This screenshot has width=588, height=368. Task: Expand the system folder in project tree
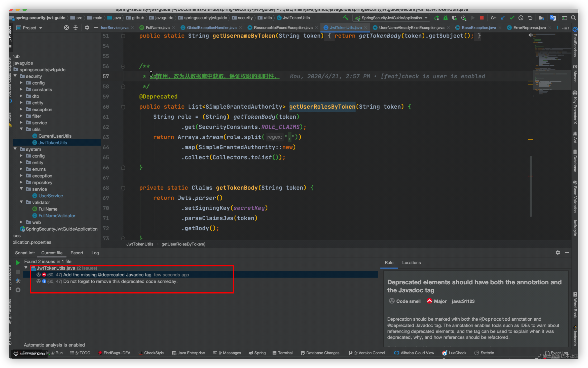(x=15, y=149)
